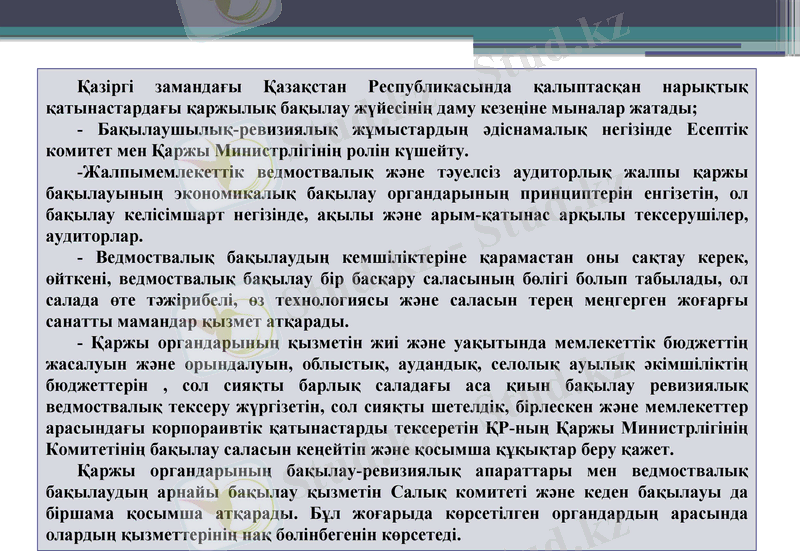Select the phrase "бір басқару саласының"

pos(417,279)
